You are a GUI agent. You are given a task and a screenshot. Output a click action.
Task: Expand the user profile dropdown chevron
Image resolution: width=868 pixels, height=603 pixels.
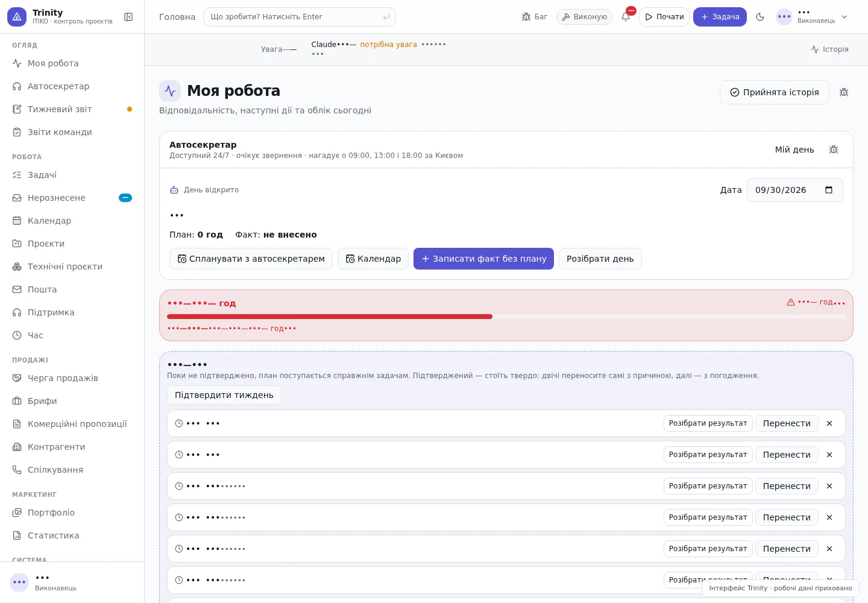click(x=844, y=17)
